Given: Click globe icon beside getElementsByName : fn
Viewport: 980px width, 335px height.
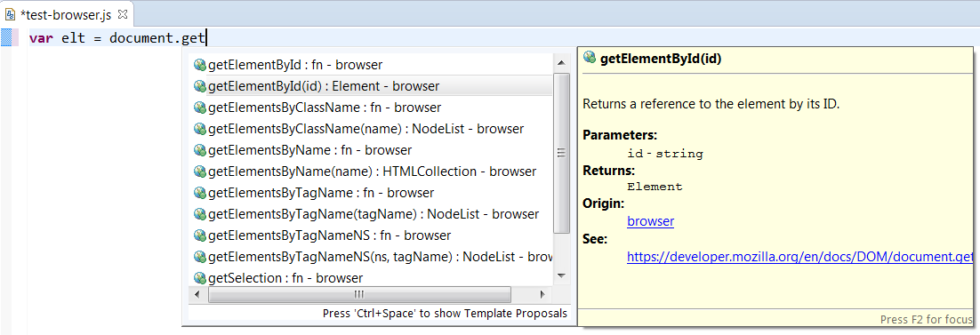Looking at the screenshot, I should coord(200,150).
